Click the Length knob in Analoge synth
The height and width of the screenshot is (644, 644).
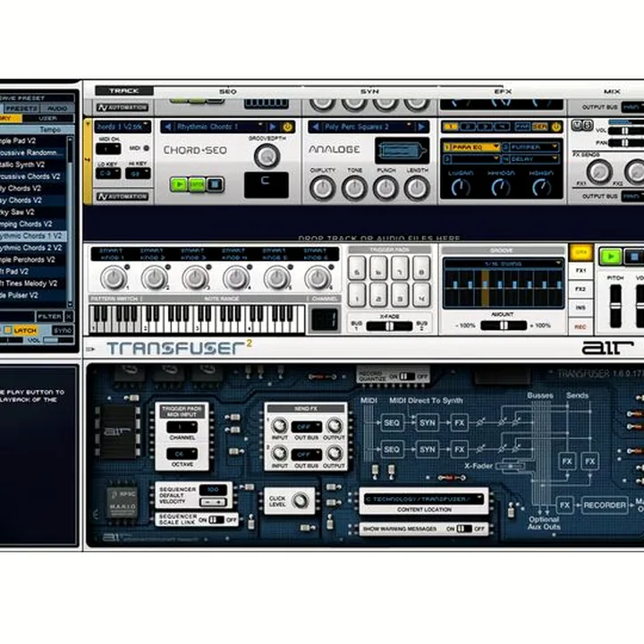pos(417,188)
